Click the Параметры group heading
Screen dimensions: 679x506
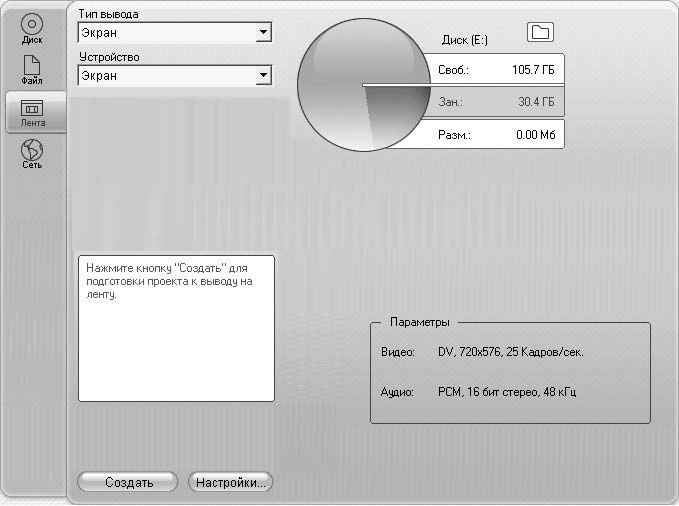(x=419, y=322)
